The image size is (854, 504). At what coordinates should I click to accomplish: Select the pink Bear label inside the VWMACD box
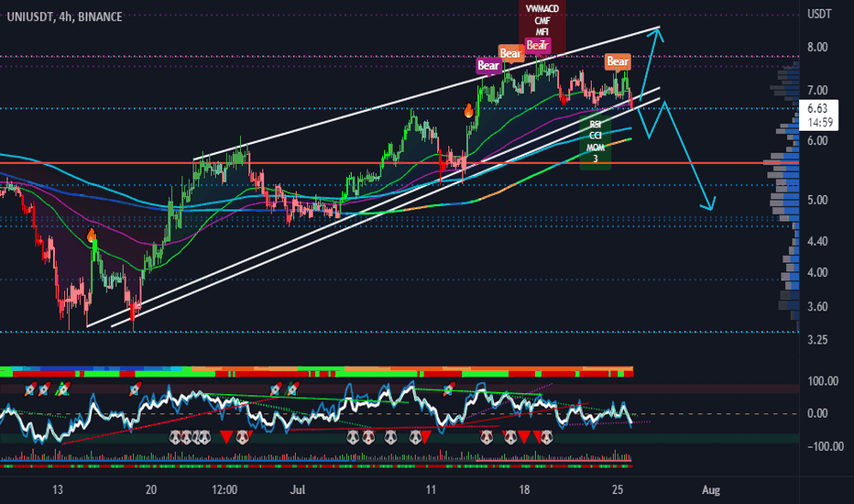(538, 45)
